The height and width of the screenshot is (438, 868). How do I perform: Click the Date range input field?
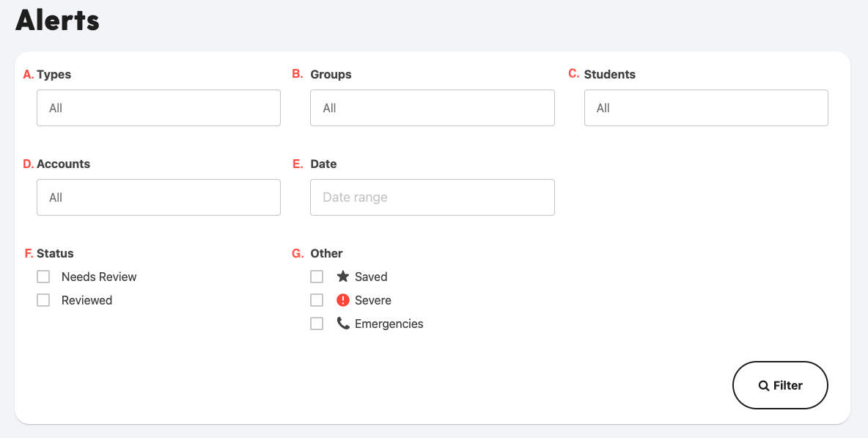coord(433,197)
